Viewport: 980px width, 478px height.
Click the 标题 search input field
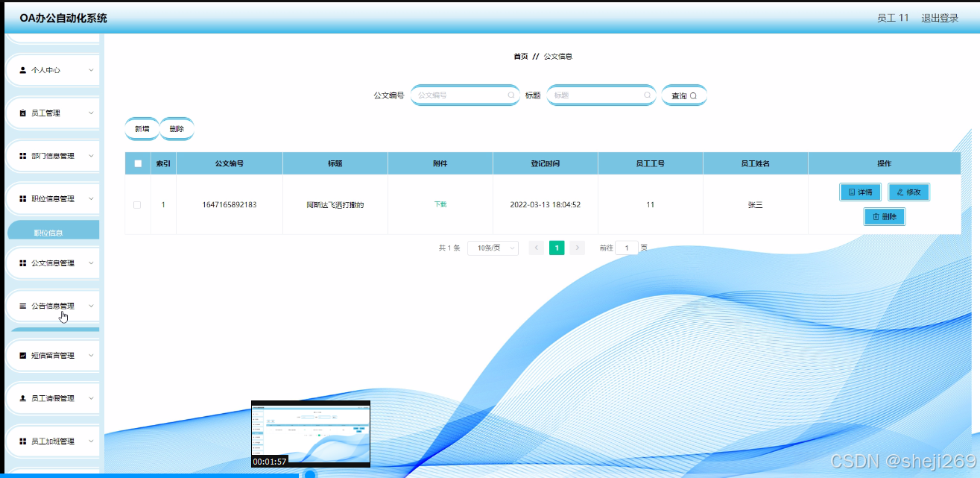600,95
